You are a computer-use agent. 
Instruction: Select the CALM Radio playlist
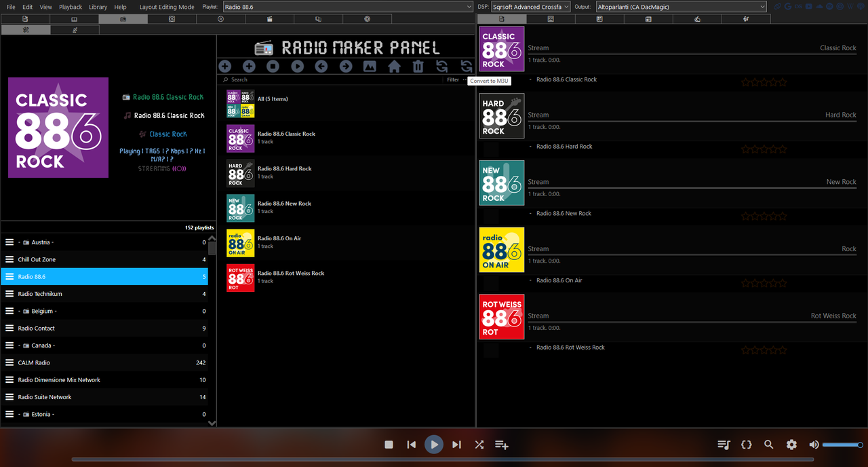[x=104, y=362]
